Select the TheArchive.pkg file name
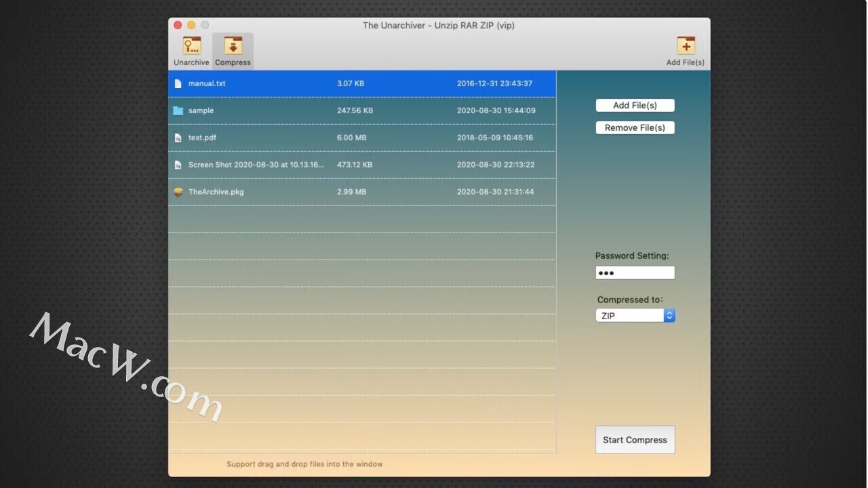Image resolution: width=868 pixels, height=488 pixels. click(x=216, y=192)
